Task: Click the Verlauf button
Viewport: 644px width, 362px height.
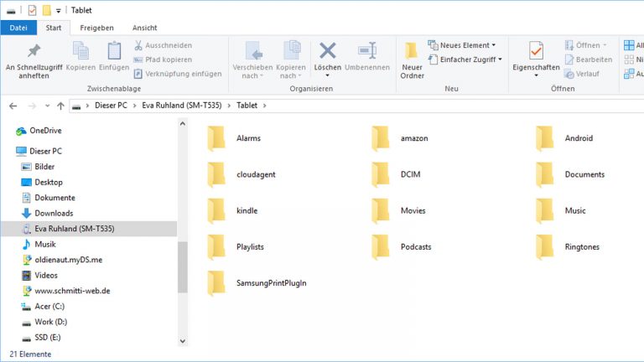Action: click(x=586, y=74)
